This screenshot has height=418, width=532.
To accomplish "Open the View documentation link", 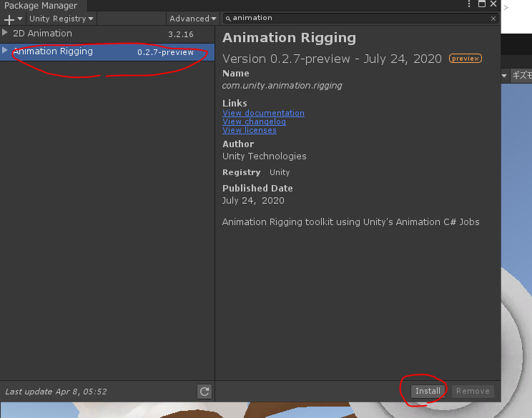I will pos(263,113).
